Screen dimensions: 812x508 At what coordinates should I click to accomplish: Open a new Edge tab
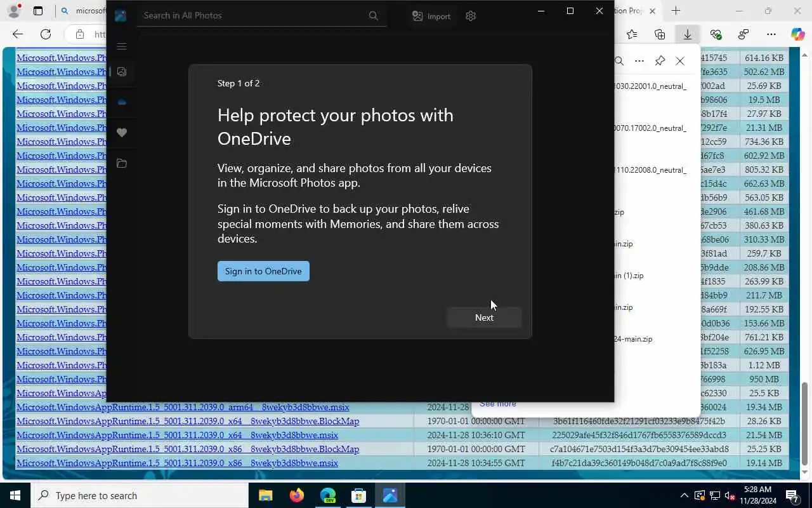click(676, 11)
